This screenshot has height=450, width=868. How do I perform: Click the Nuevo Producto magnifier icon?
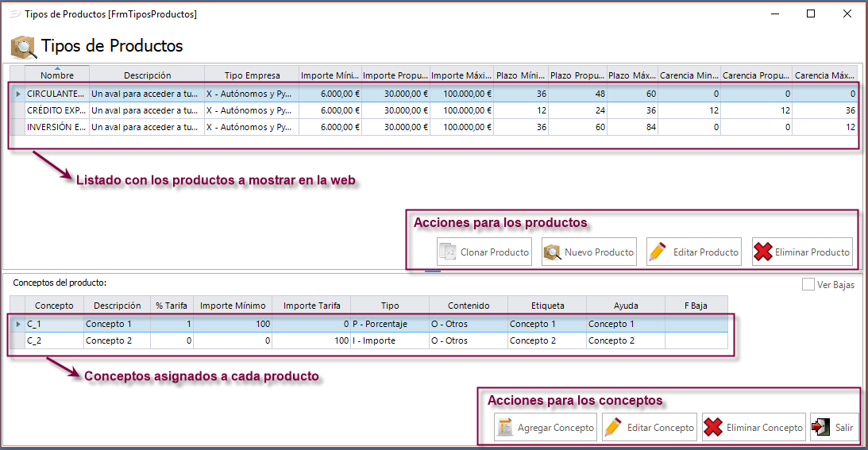(552, 252)
